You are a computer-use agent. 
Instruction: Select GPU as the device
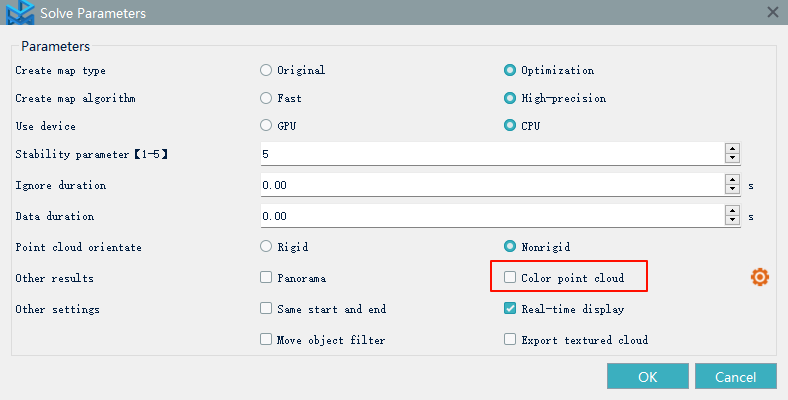266,127
